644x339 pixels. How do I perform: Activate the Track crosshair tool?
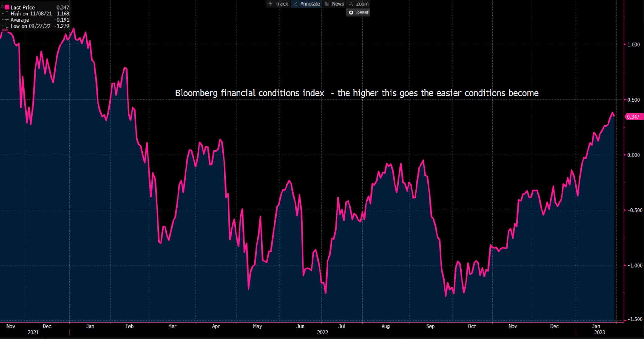click(278, 4)
